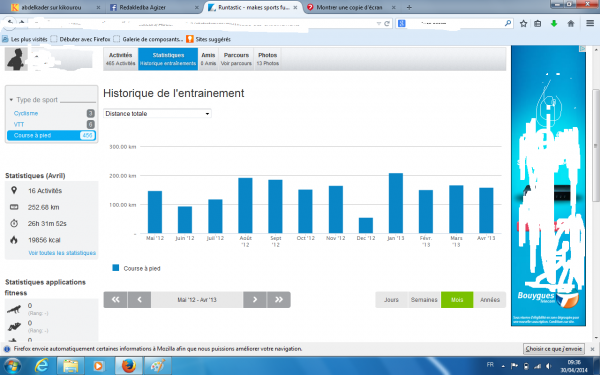Click the Course à pied legend color swatch
This screenshot has height=375, width=600.
pos(116,268)
